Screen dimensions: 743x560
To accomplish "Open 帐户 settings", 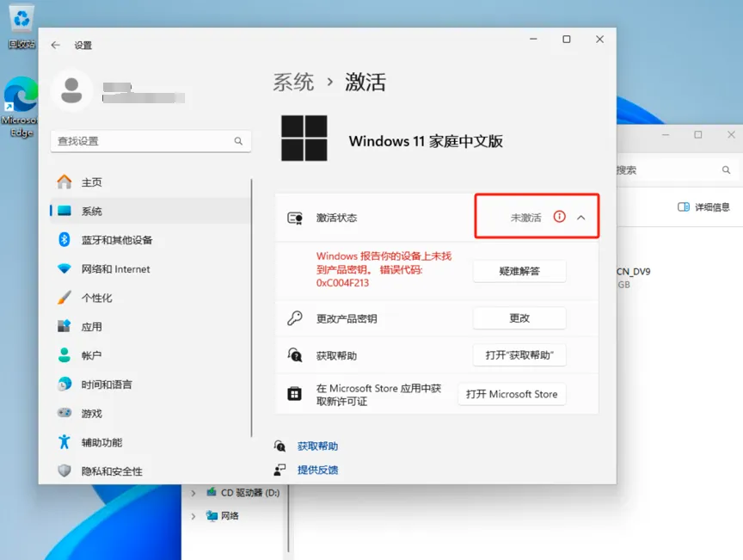I will [150, 355].
